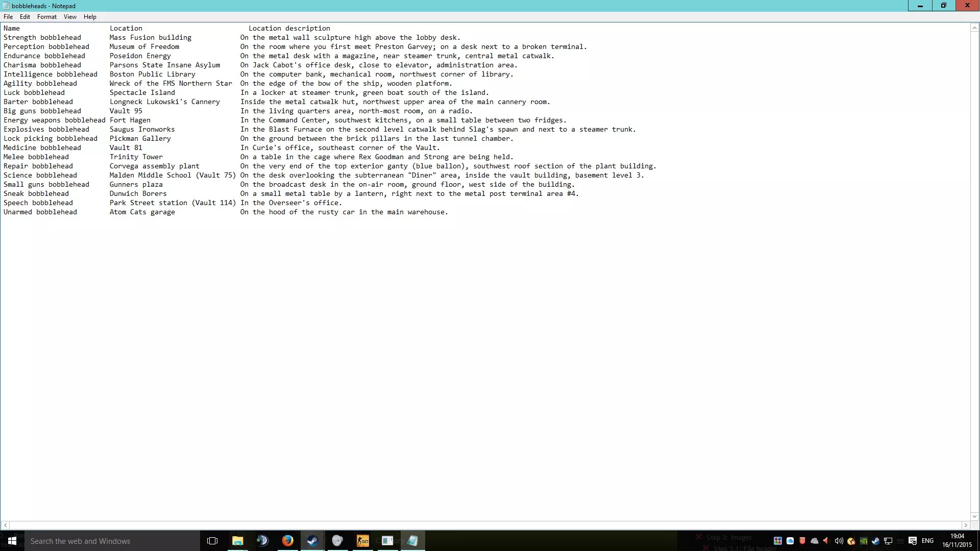Viewport: 980px width, 551px height.
Task: Click the vertical scrollbar down arrow
Action: pyautogui.click(x=974, y=516)
